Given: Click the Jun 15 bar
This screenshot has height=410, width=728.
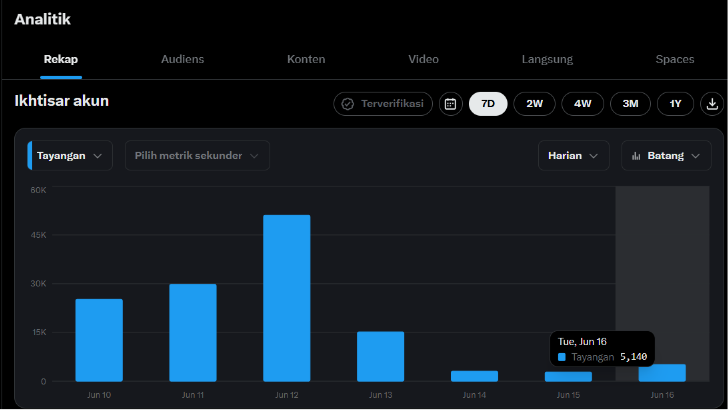Looking at the screenshot, I should click(x=568, y=377).
